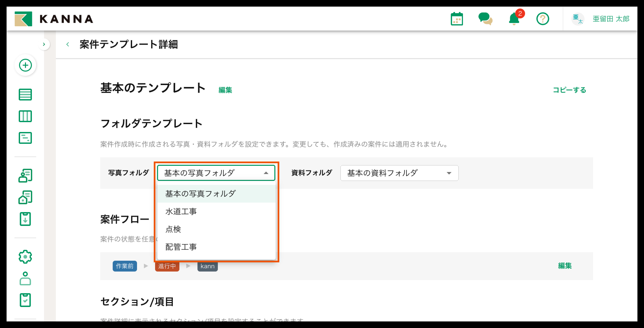Select 点検 from the dropdown list

pos(173,229)
